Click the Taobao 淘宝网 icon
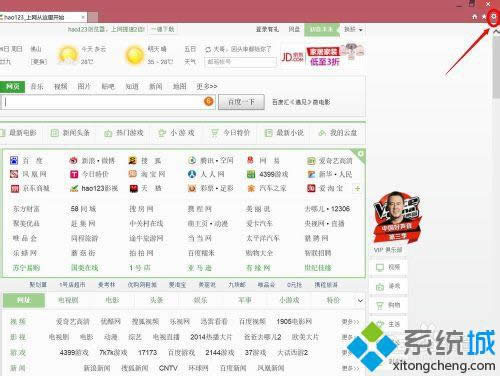 (x=133, y=174)
